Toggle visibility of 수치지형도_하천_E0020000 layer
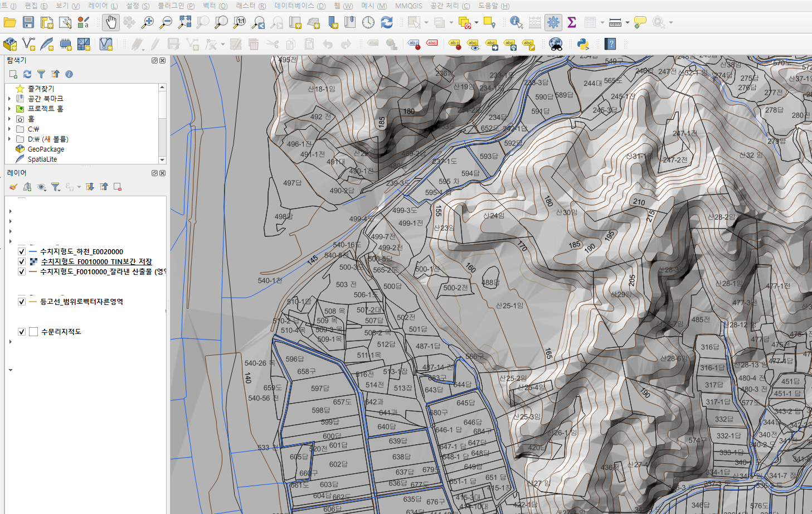812x514 pixels. pos(22,251)
